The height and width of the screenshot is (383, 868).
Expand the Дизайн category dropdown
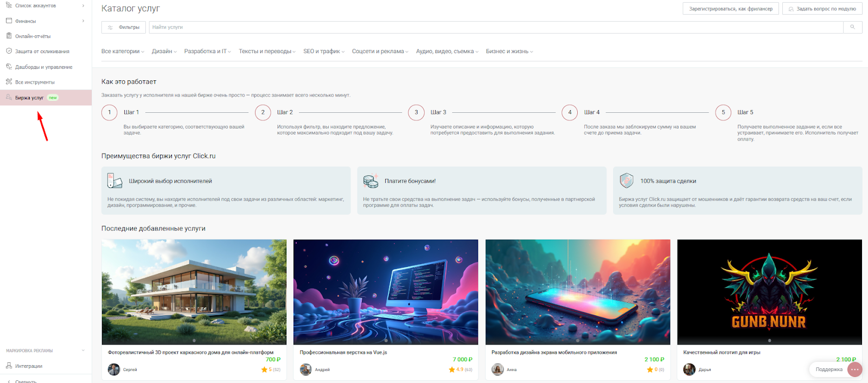pos(164,52)
